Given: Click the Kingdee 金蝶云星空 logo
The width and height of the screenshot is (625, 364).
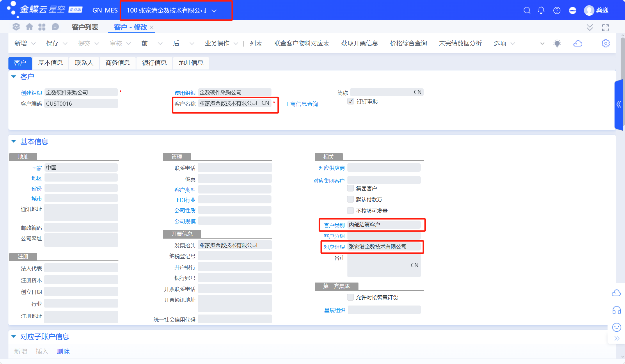Looking at the screenshot, I should pos(45,10).
